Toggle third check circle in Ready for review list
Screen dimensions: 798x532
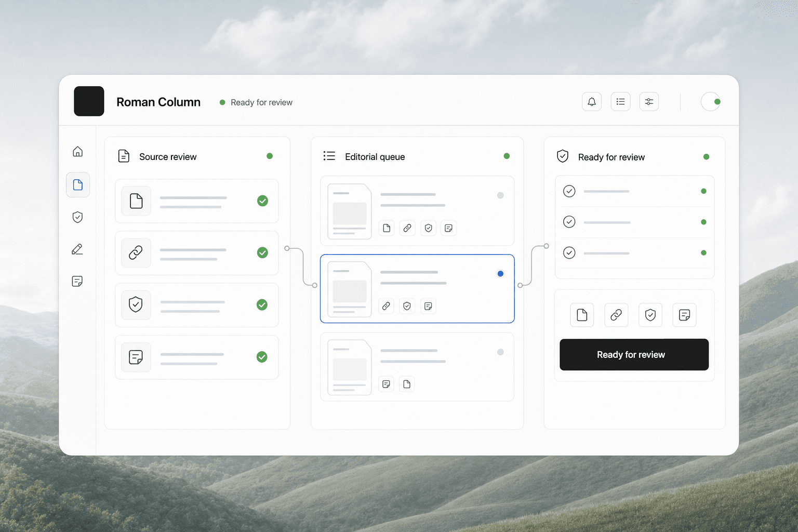click(x=569, y=253)
